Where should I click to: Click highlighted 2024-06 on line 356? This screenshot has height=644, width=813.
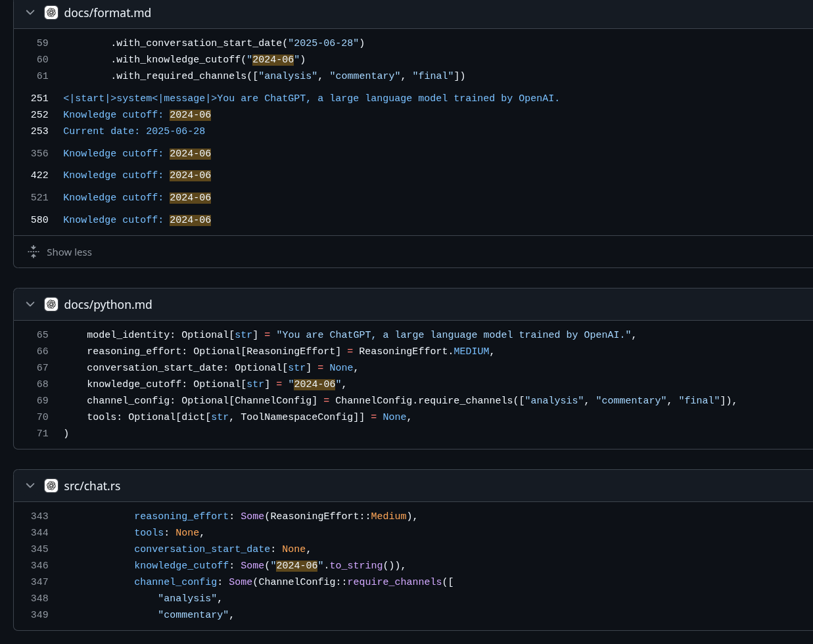[x=190, y=153]
